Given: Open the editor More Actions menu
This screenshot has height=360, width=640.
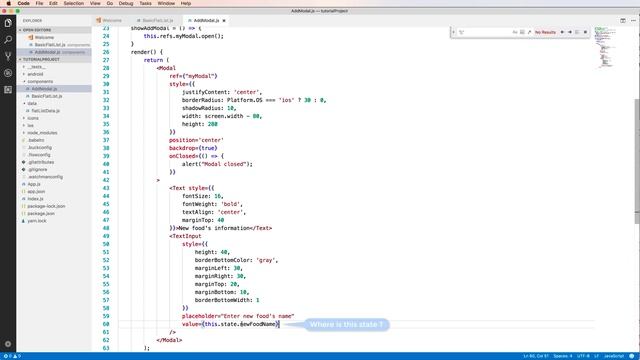Looking at the screenshot, I should coord(633,20).
